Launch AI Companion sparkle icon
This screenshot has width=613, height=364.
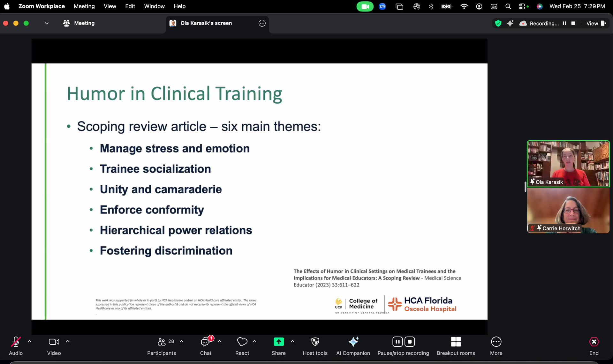click(x=353, y=342)
